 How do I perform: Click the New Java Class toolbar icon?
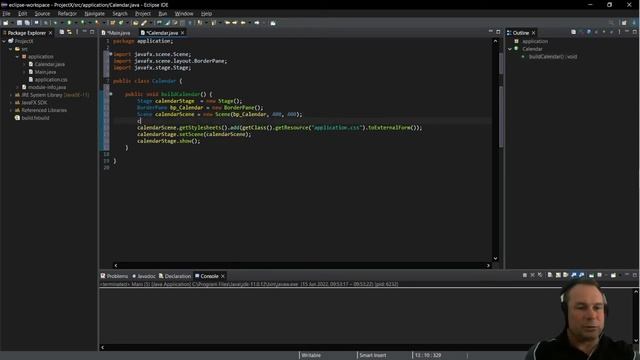(120, 23)
